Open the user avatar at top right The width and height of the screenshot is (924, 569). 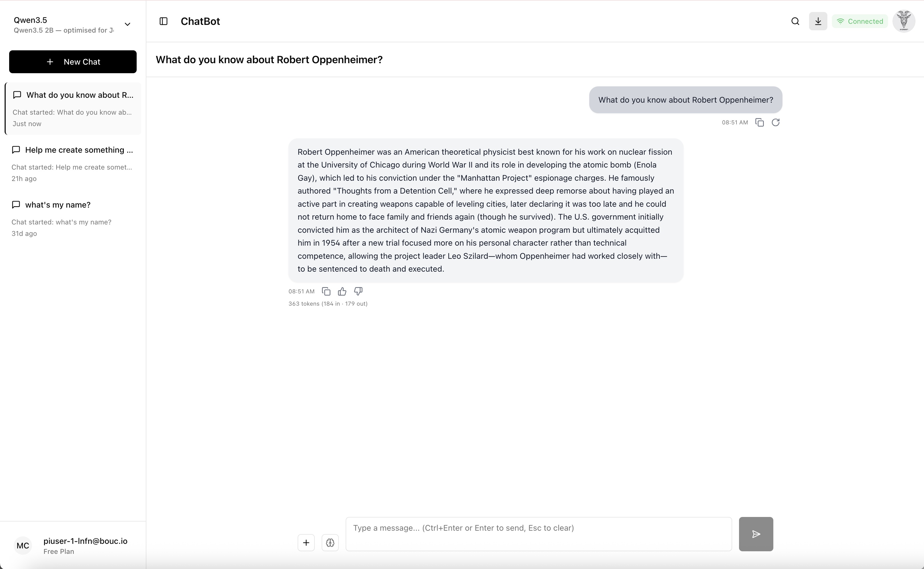904,21
